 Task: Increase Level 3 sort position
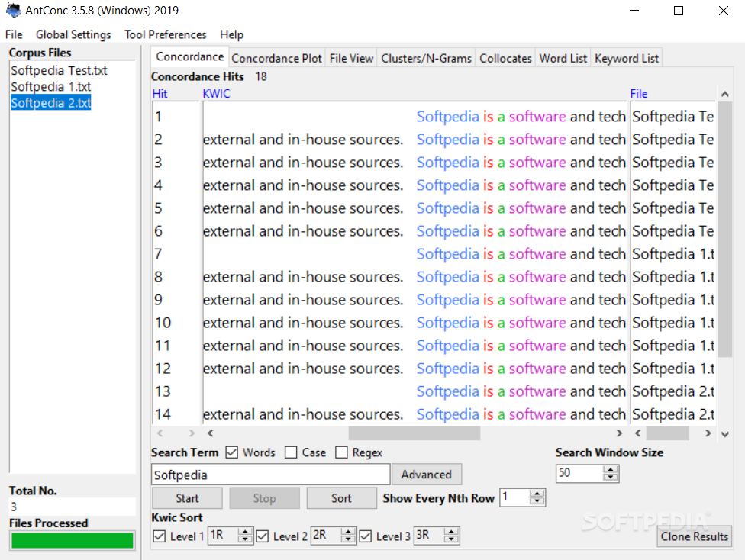click(x=451, y=532)
